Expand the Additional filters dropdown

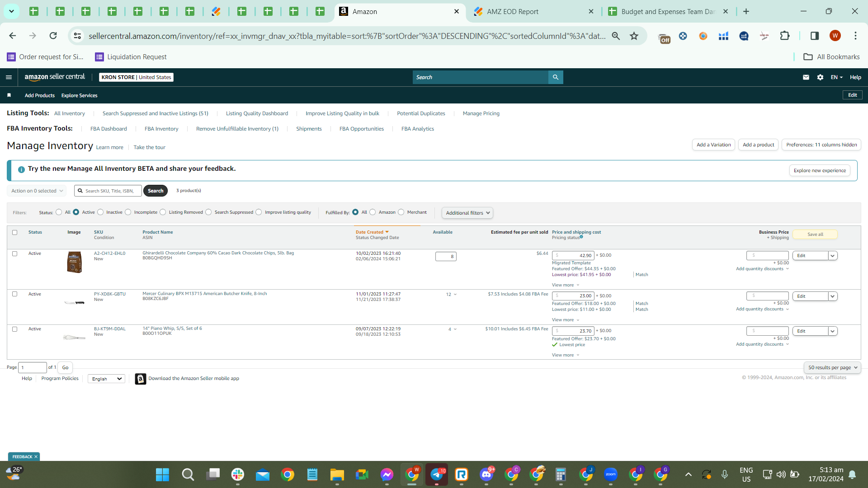tap(467, 213)
